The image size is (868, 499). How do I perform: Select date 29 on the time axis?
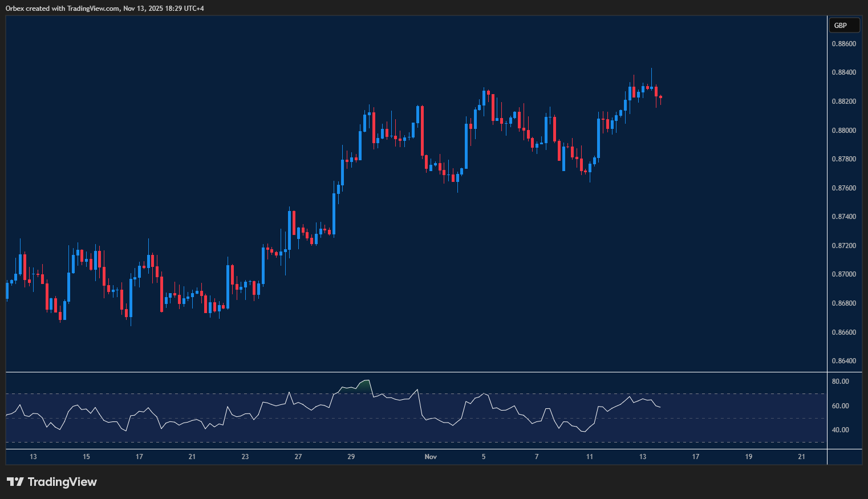[x=351, y=457]
